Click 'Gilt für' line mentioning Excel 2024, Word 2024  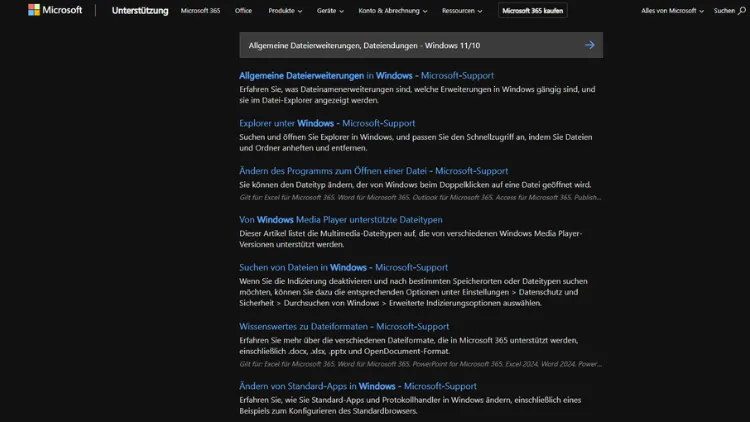click(420, 364)
